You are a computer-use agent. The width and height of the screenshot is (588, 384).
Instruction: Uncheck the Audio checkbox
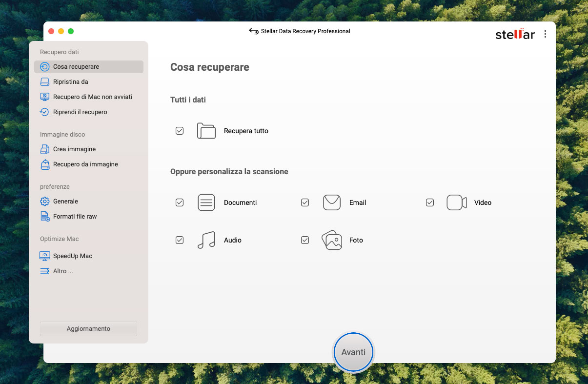(x=180, y=240)
